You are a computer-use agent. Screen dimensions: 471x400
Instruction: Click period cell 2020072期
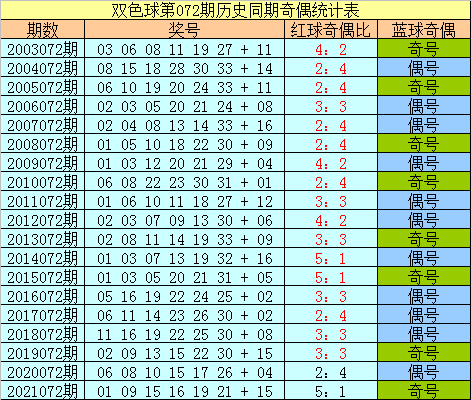42,372
